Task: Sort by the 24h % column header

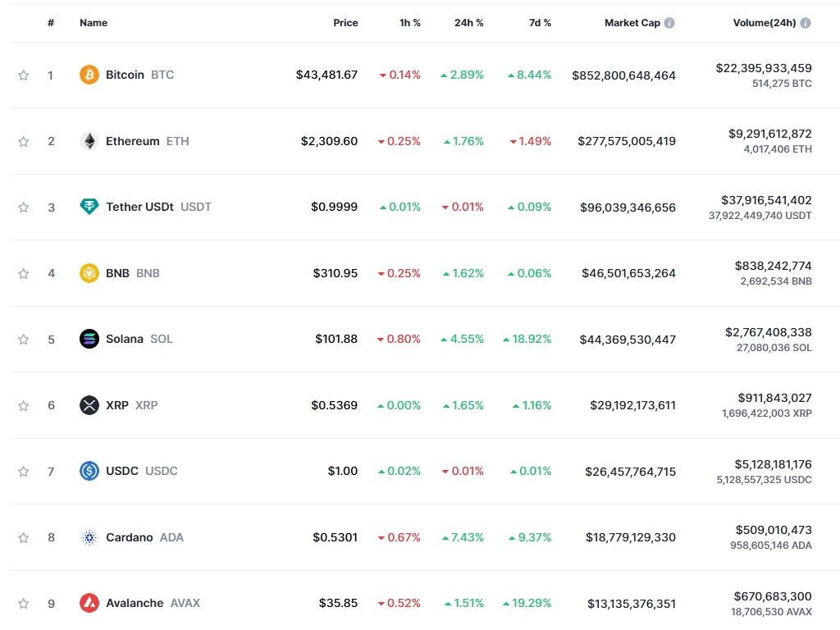Action: pos(468,23)
